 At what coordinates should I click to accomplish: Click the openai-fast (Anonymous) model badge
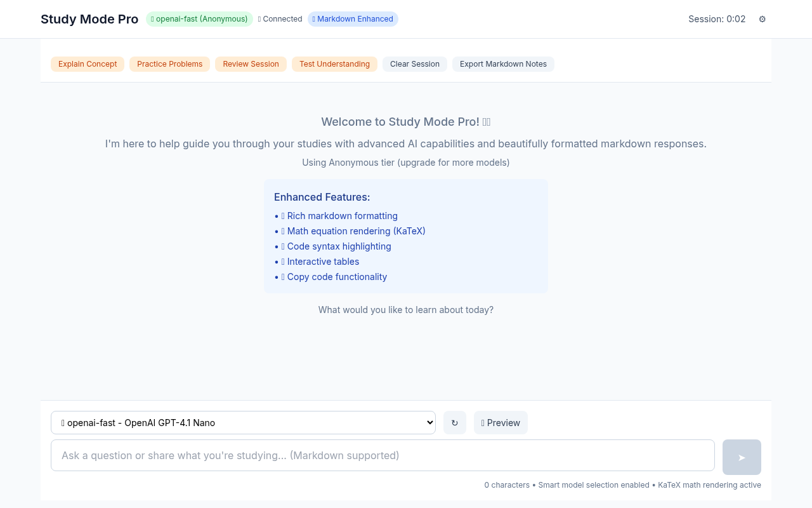(199, 19)
